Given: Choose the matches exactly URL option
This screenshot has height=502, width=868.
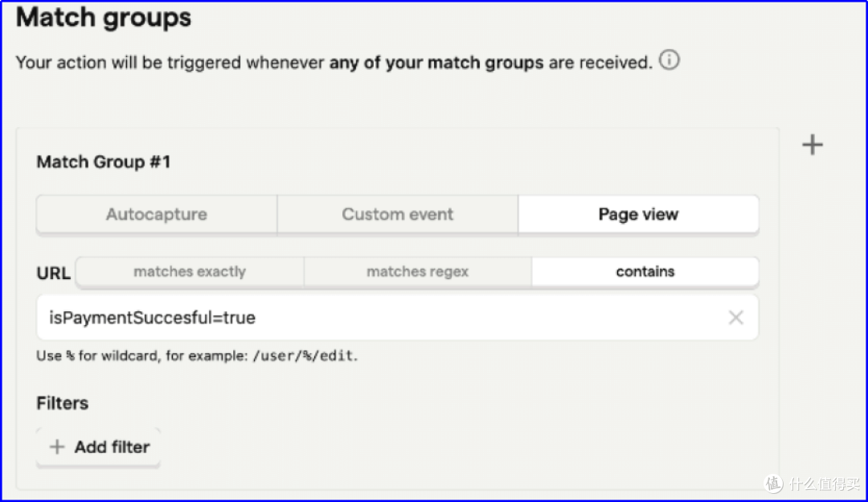Looking at the screenshot, I should 190,271.
